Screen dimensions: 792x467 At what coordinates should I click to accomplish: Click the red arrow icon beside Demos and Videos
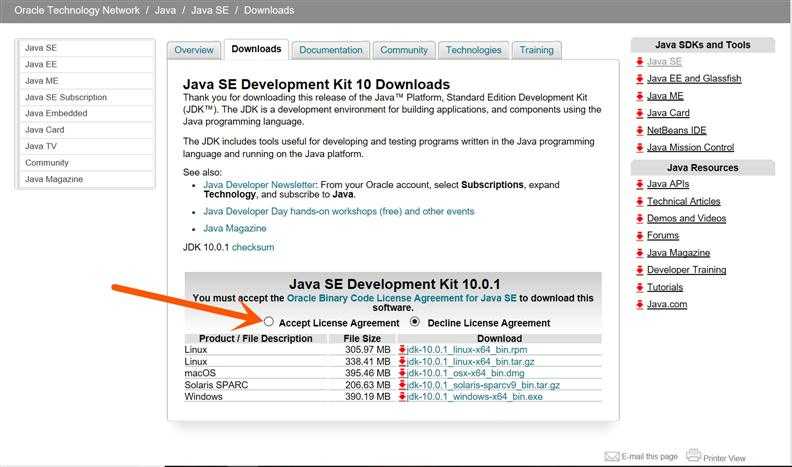[639, 219]
